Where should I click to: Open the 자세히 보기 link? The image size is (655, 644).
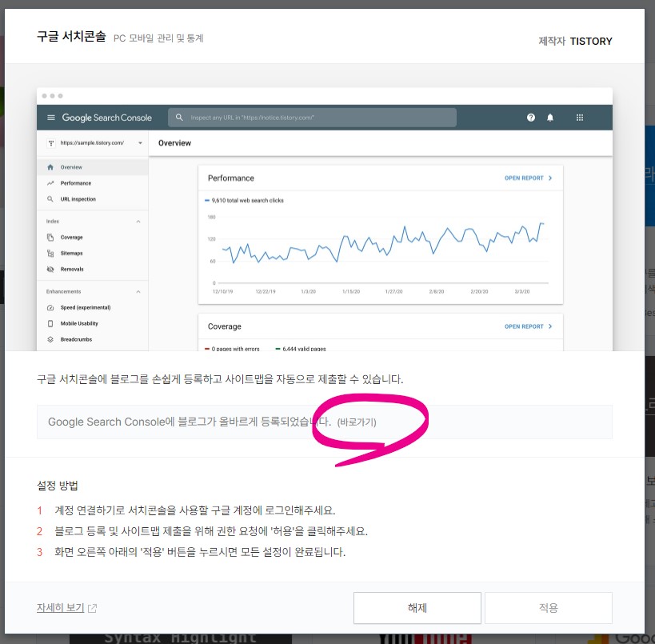pyautogui.click(x=61, y=607)
